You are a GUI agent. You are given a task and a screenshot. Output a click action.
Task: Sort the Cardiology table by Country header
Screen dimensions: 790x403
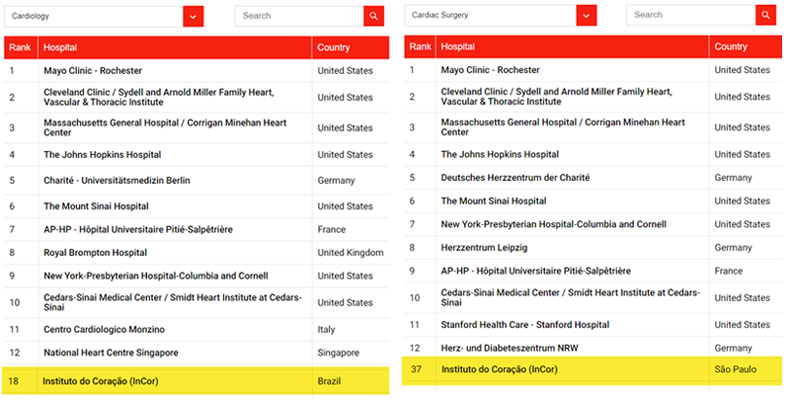coord(351,47)
